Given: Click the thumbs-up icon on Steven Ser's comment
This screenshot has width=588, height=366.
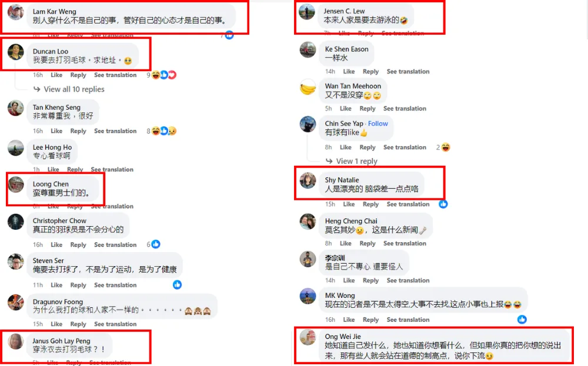Looking at the screenshot, I should (x=178, y=285).
